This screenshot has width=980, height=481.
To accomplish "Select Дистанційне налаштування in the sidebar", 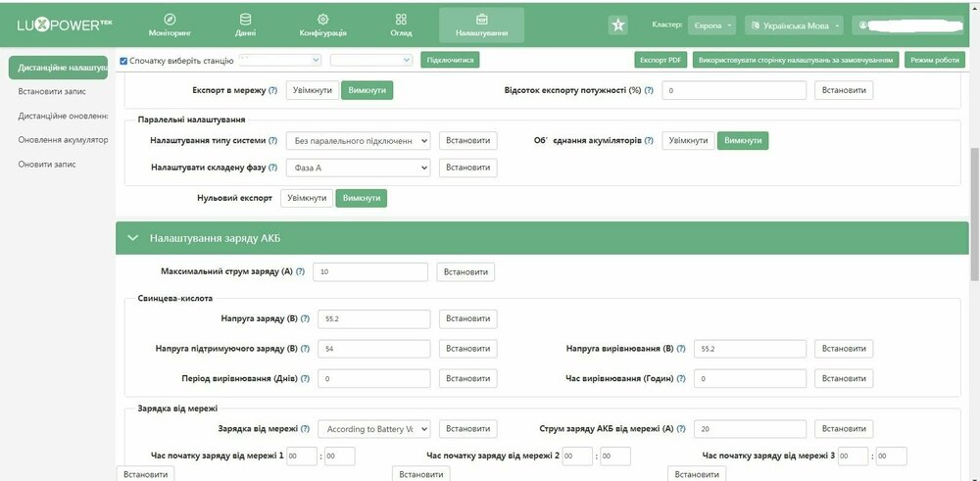I will click(x=58, y=68).
